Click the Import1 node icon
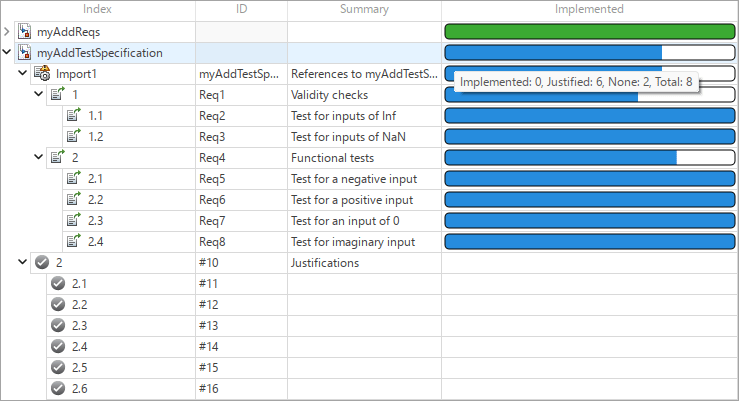This screenshot has width=739, height=401. 42,74
